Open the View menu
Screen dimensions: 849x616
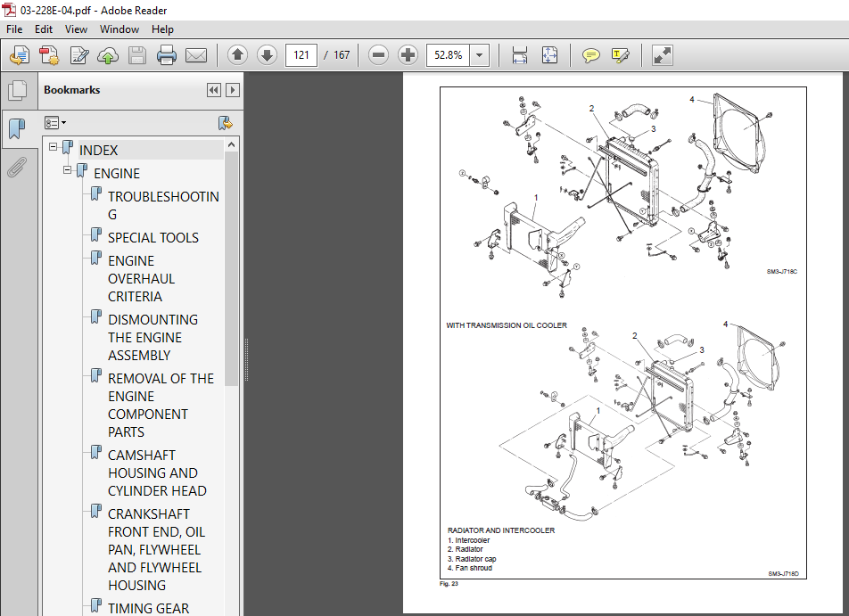click(76, 29)
